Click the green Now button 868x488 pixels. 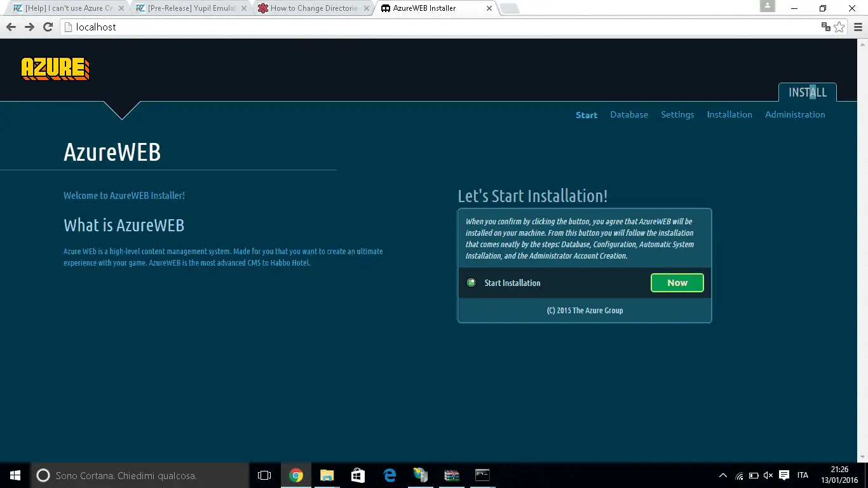coord(677,283)
